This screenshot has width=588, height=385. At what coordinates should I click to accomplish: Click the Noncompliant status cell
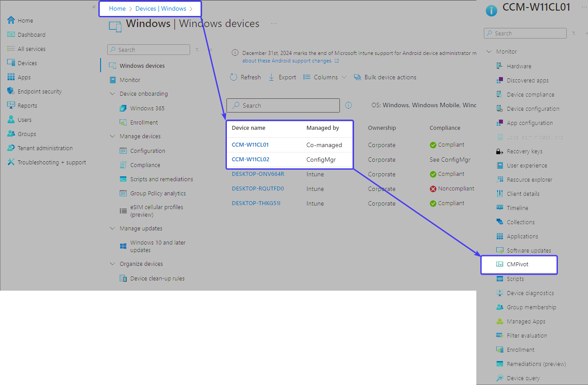tap(452, 189)
